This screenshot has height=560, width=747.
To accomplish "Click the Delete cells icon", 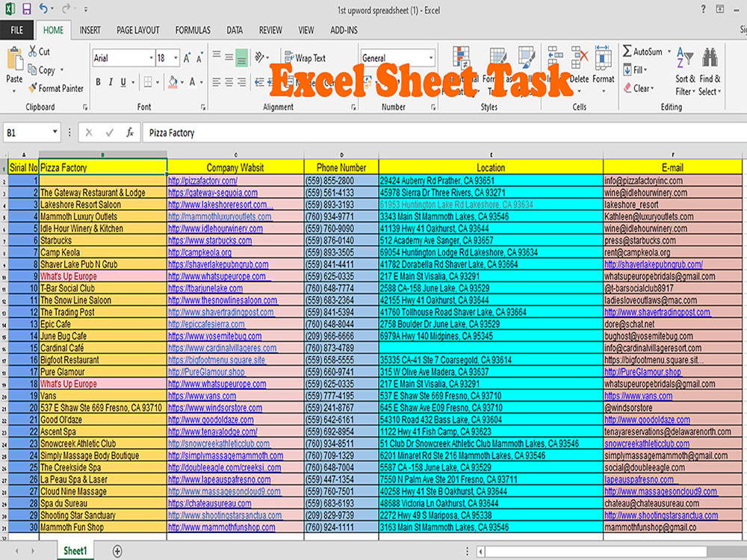I will tap(580, 57).
